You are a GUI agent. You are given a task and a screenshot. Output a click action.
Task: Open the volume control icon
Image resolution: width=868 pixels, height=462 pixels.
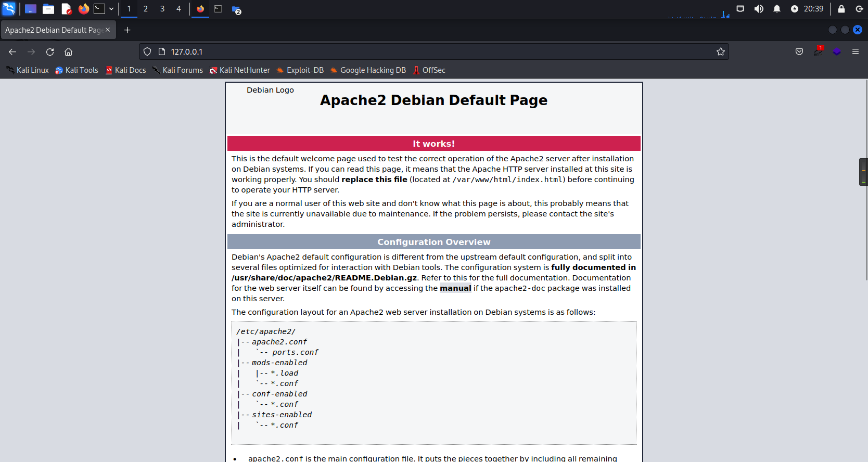(759, 9)
